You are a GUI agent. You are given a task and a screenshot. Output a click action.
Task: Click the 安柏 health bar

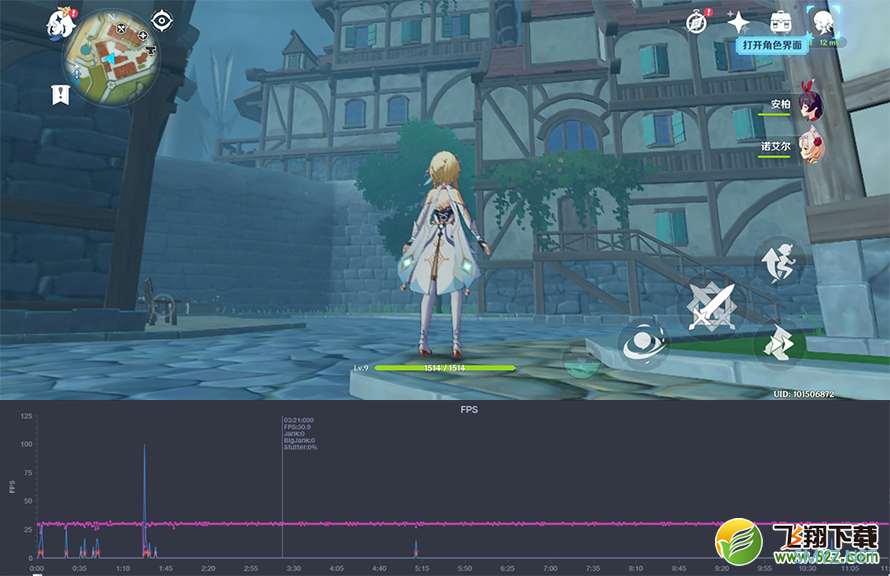pyautogui.click(x=774, y=114)
